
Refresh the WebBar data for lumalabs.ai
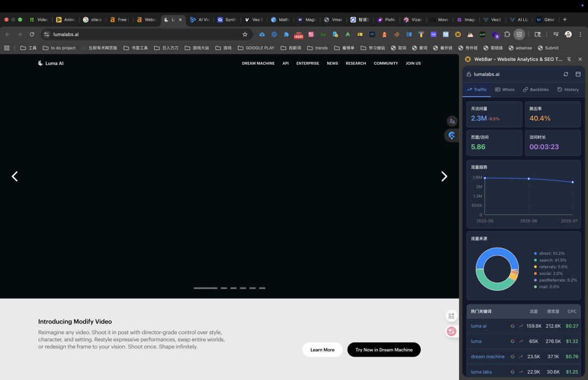pyautogui.click(x=566, y=74)
